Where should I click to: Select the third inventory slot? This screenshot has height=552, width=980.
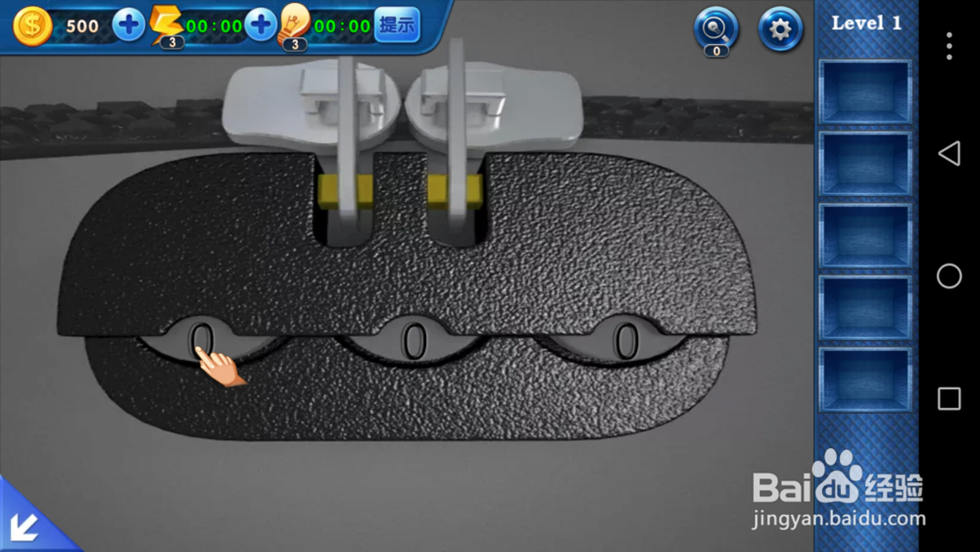(x=865, y=235)
